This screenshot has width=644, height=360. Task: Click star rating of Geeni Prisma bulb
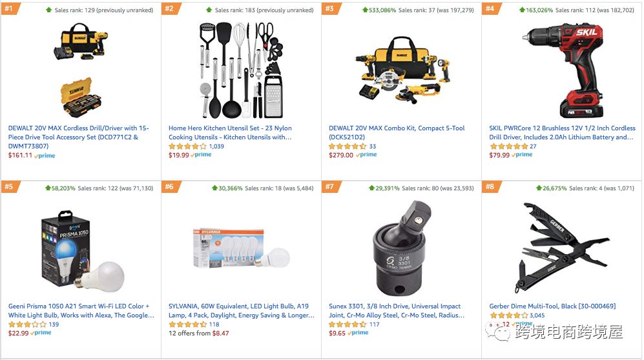27,325
